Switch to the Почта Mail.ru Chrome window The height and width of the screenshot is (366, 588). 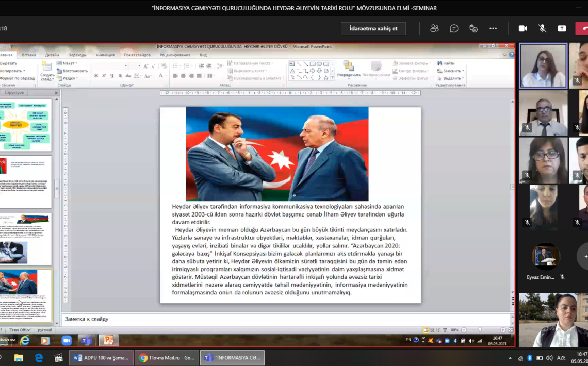click(167, 358)
